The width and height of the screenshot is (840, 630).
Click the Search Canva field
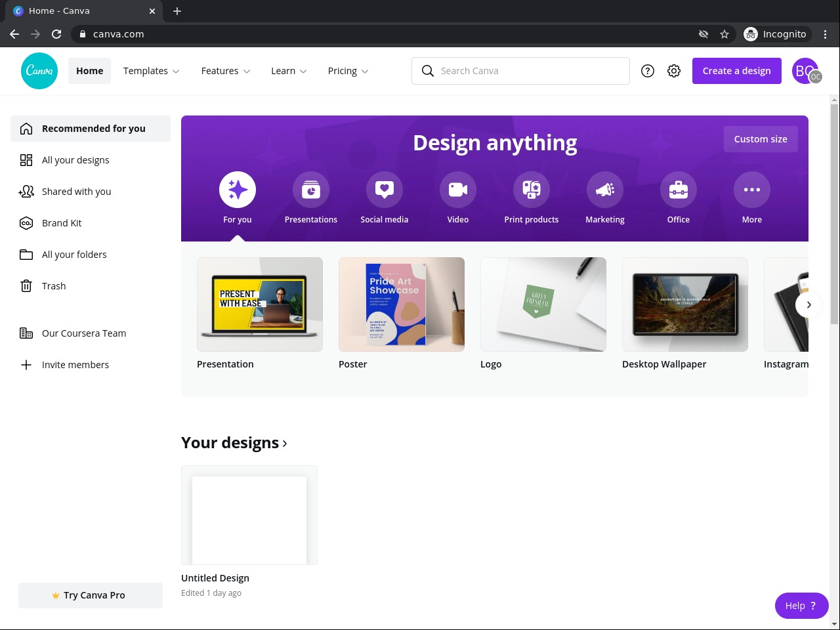coord(520,71)
